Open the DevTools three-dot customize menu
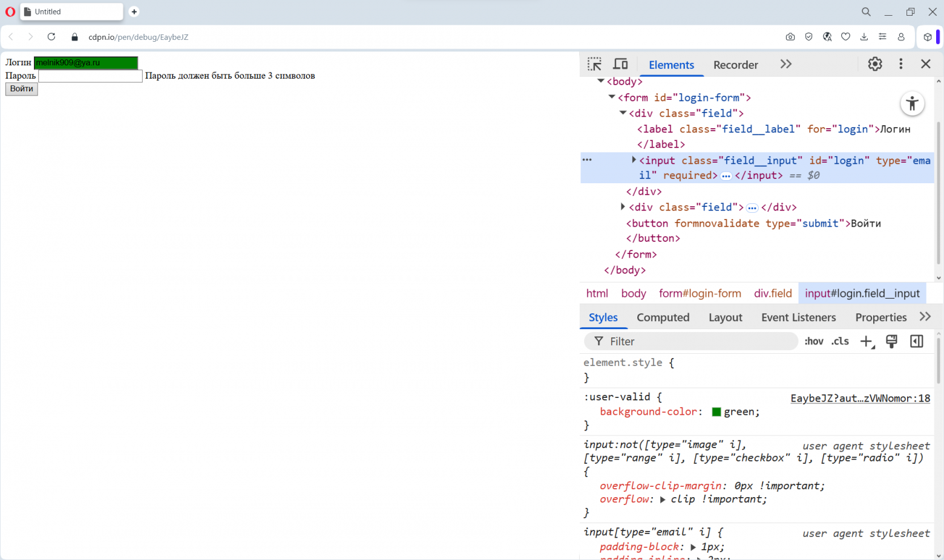The image size is (944, 560). tap(900, 64)
